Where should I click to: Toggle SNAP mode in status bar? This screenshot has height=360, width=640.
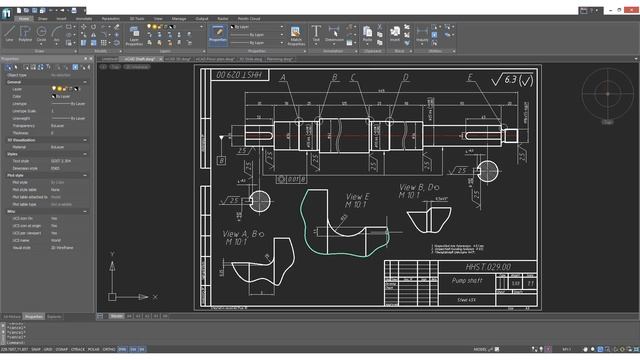(36, 349)
